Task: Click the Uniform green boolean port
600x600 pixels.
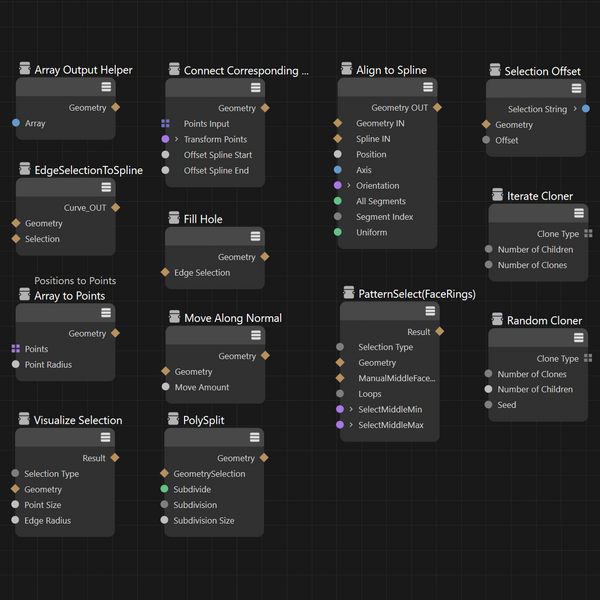Action: [338, 232]
